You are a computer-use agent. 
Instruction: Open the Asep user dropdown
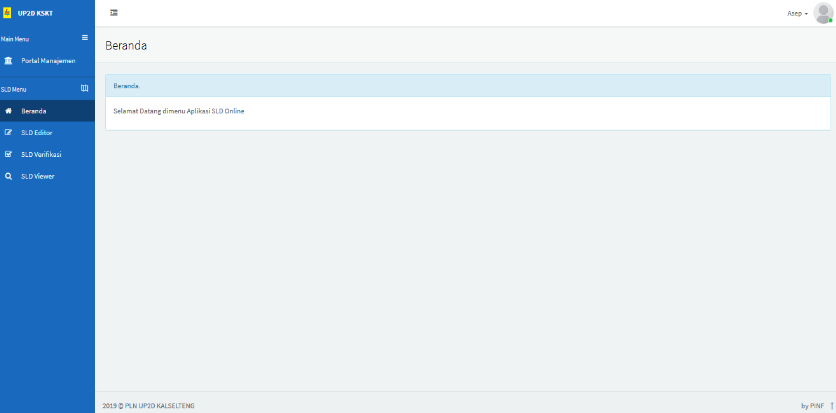[x=797, y=13]
